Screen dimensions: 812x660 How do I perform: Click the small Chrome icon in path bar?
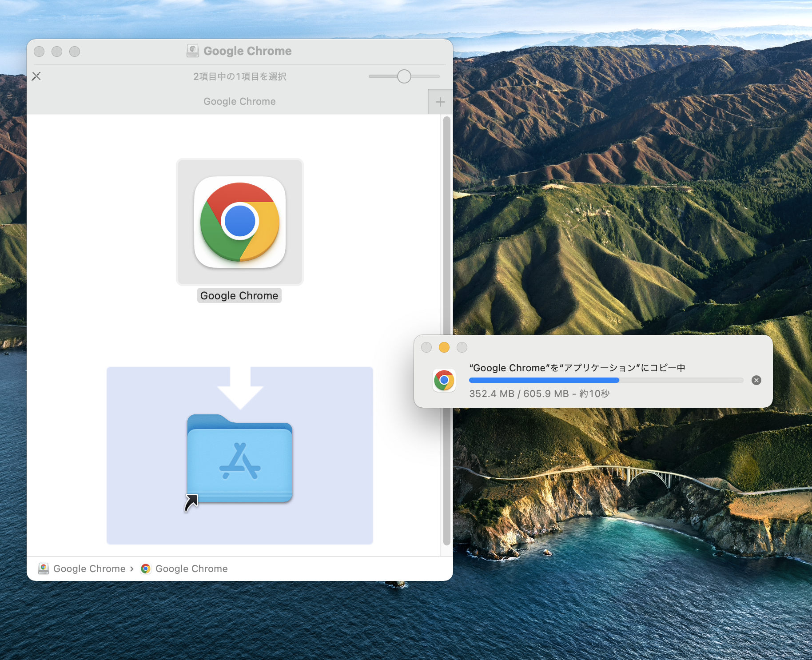tap(145, 569)
